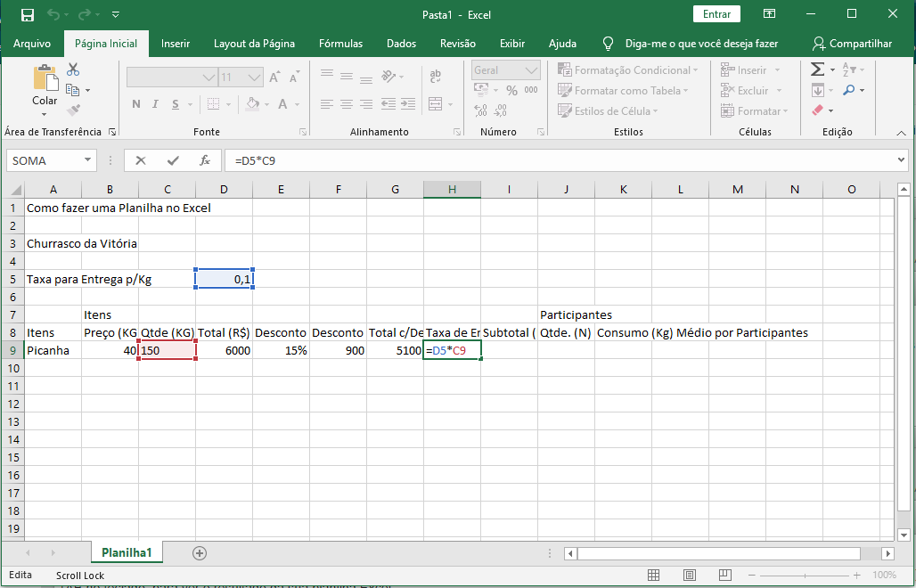
Task: Open the Fórmulas ribbon tab
Action: coord(340,44)
